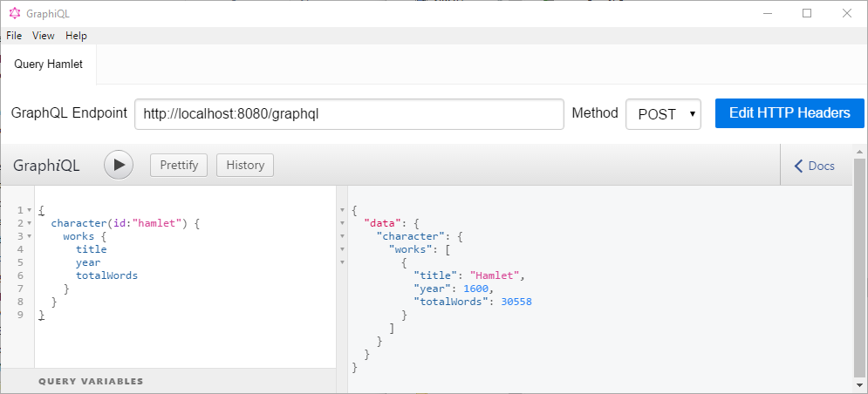
Task: Click the "data" key in result
Action: [x=382, y=223]
